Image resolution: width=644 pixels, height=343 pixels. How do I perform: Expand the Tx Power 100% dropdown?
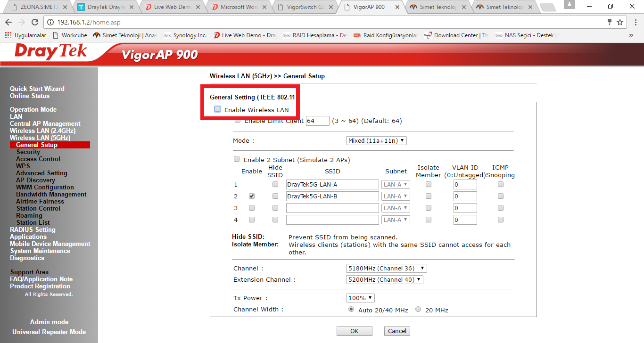pos(360,298)
